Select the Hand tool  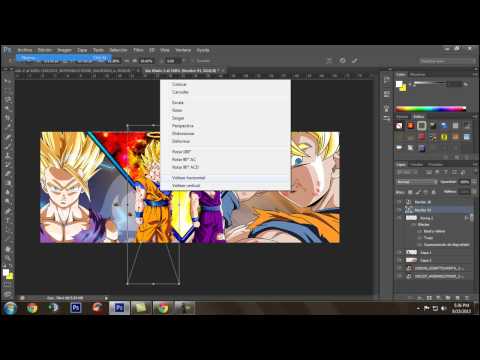click(8, 249)
